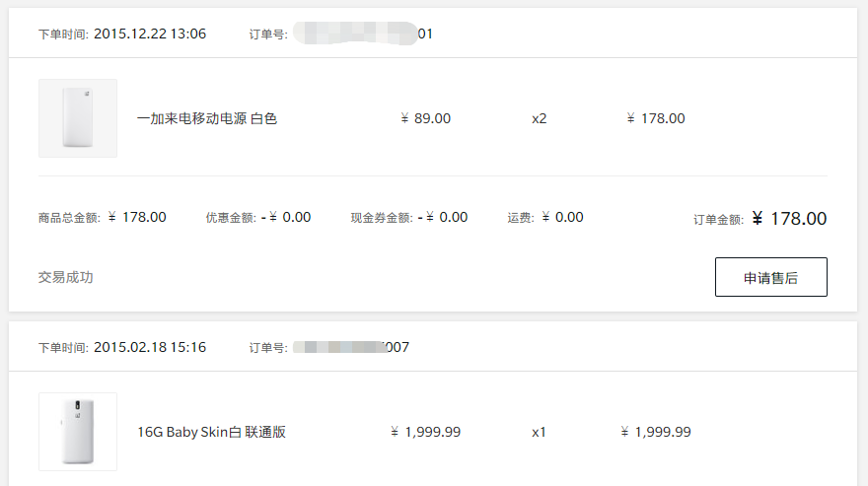Click the ¥178.00 subtotal in the product row

[x=656, y=118]
